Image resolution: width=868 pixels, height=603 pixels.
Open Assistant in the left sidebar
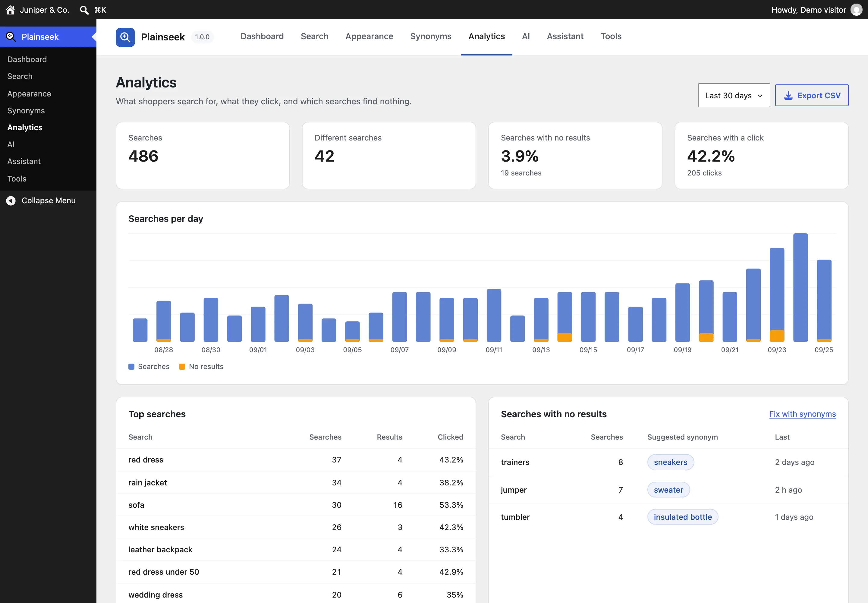[24, 161]
